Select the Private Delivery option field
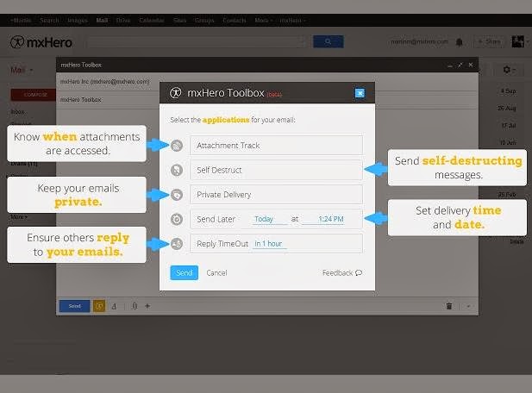The width and height of the screenshot is (532, 393). (x=276, y=195)
